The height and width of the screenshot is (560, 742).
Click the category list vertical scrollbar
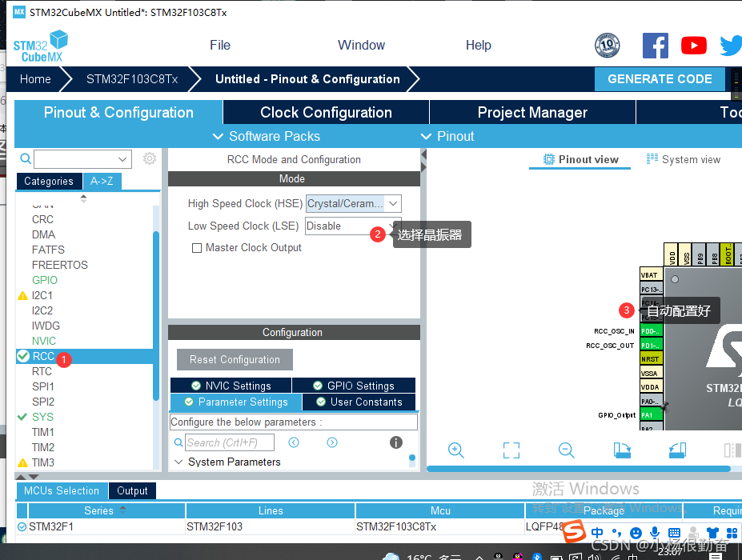pyautogui.click(x=156, y=316)
